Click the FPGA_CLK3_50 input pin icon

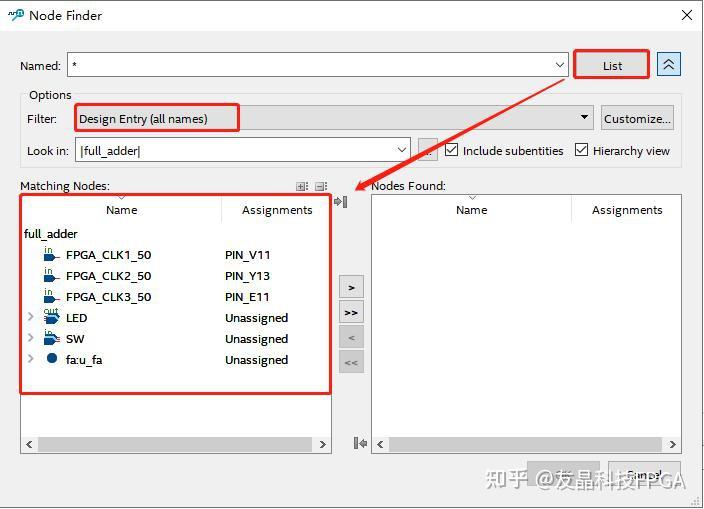51,296
